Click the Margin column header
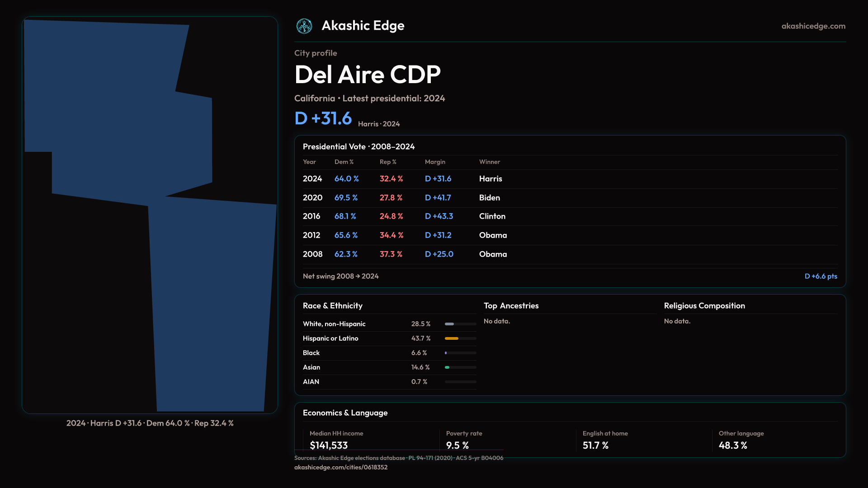 pyautogui.click(x=435, y=162)
